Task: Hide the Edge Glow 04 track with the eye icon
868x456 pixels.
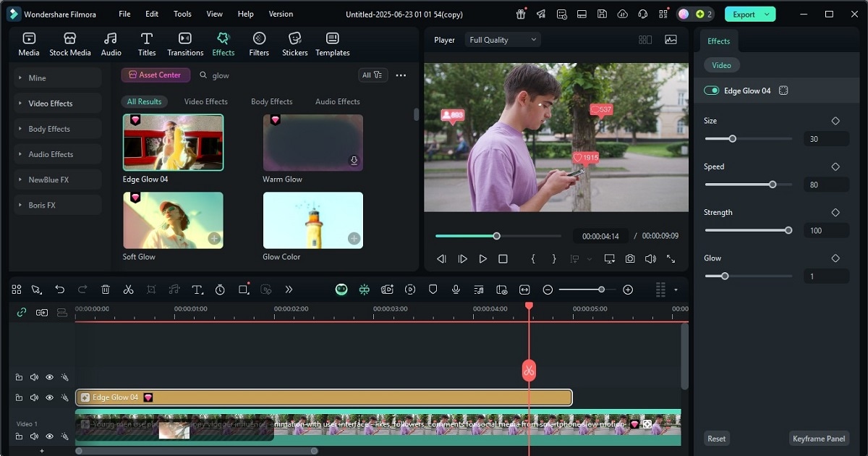Action: pyautogui.click(x=49, y=397)
